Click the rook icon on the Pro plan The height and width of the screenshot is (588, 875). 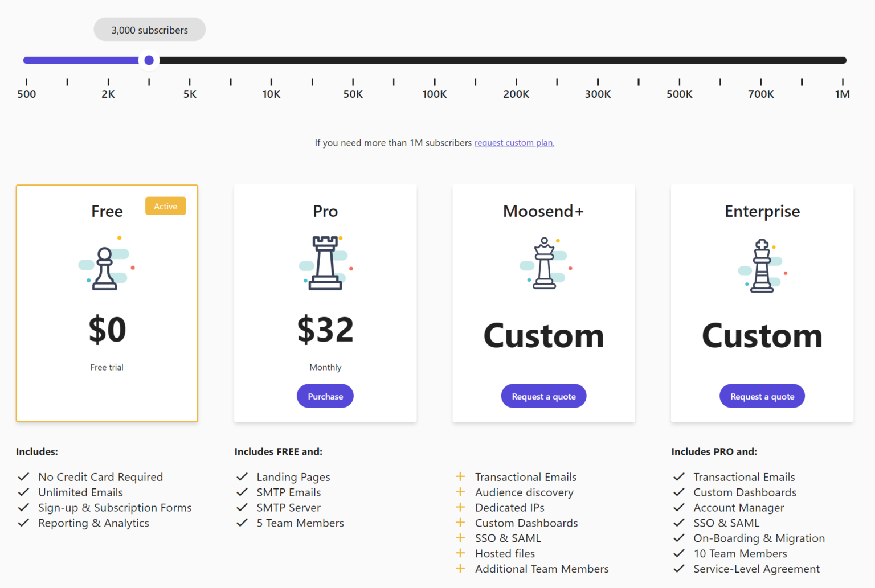(325, 265)
